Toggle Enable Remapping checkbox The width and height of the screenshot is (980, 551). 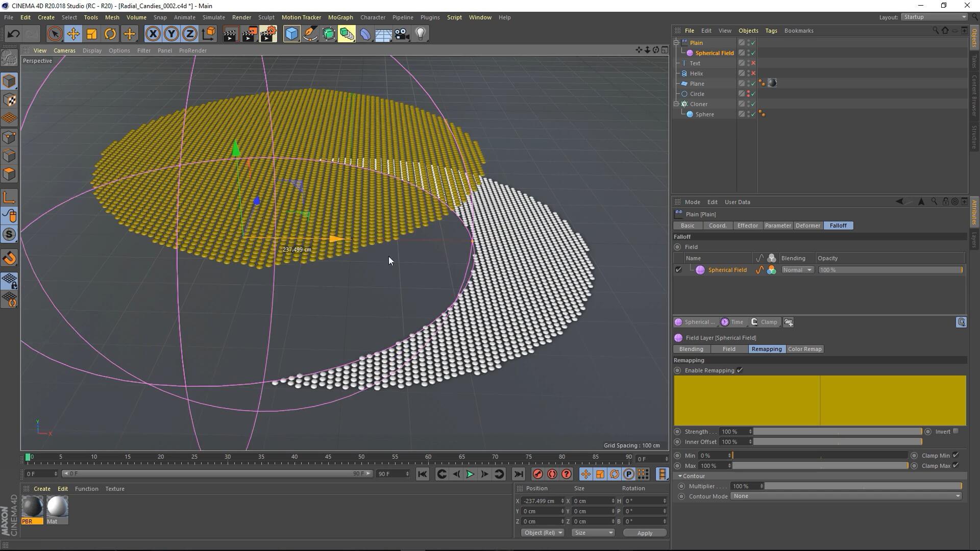(x=740, y=370)
